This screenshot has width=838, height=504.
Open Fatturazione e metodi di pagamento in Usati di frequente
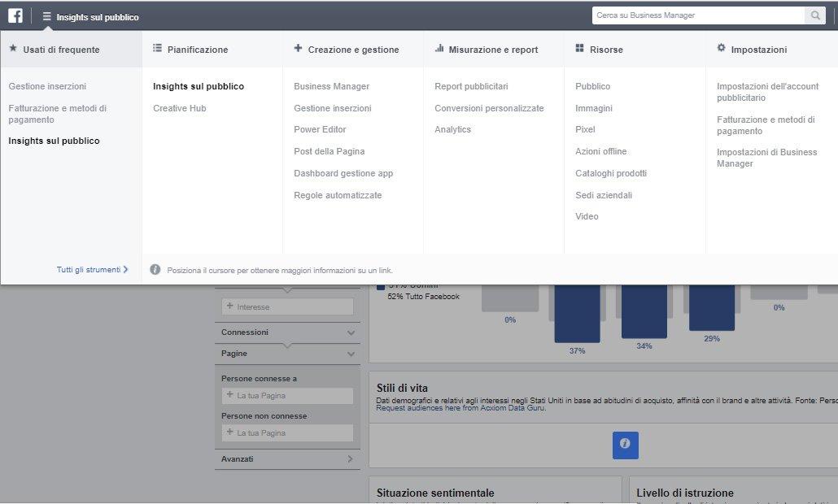pos(57,115)
